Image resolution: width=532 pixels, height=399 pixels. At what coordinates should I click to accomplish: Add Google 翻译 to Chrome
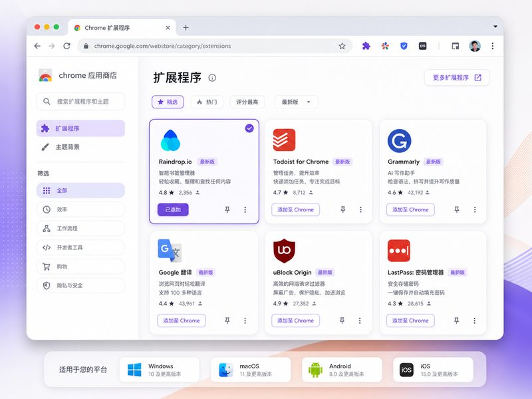click(x=181, y=321)
